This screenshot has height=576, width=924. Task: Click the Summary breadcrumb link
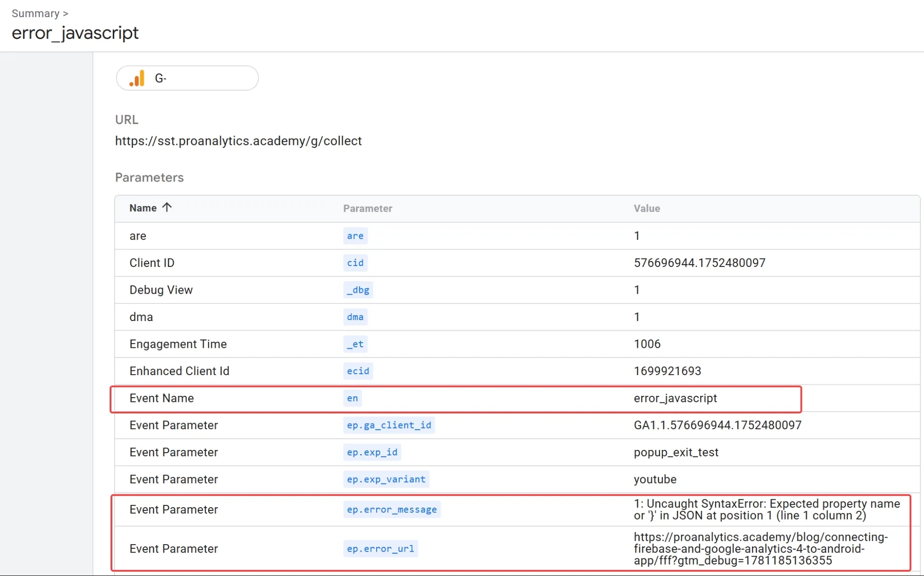[x=36, y=13]
